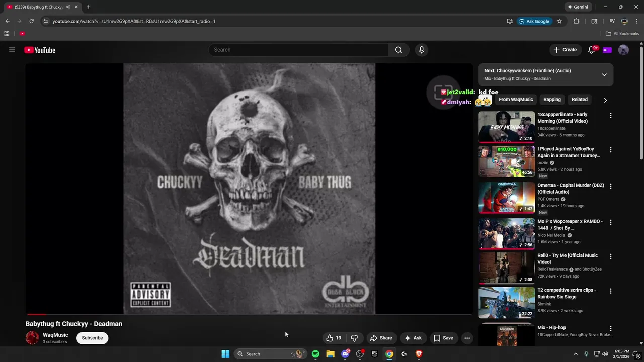Screen dimensions: 644x362
Task: Subscribe to WaqMusic
Action: tap(92, 338)
